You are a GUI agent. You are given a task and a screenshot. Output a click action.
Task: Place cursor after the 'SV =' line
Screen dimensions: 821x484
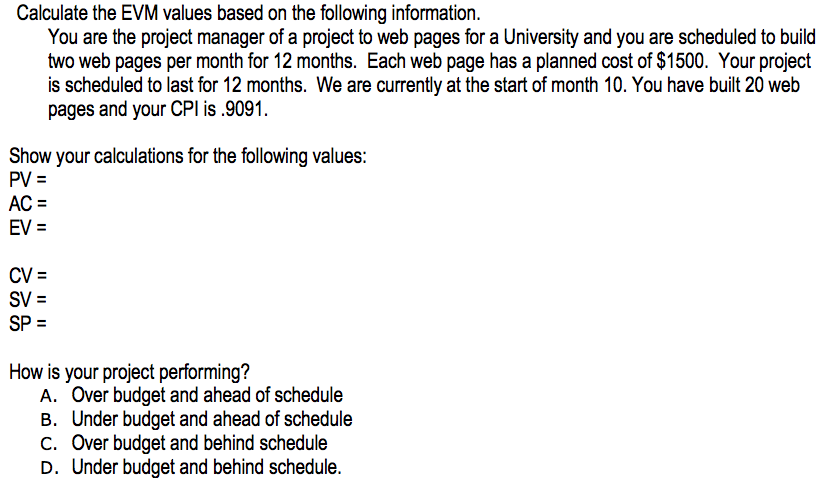pos(48,300)
